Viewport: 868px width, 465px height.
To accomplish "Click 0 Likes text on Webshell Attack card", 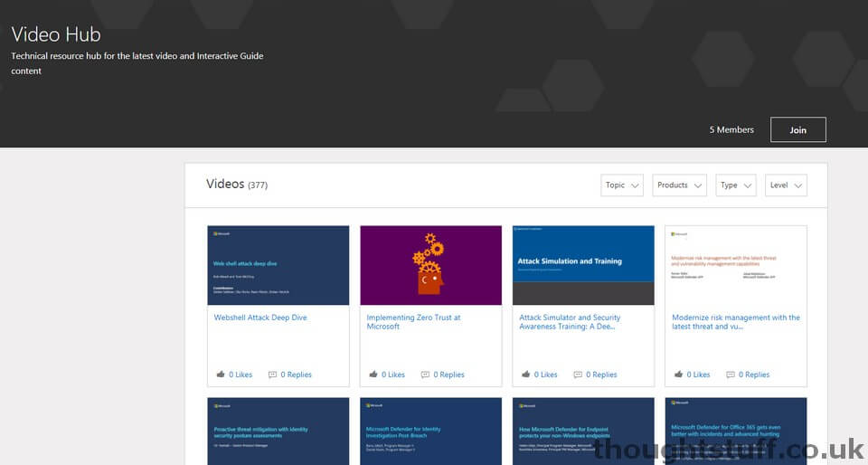I will [x=241, y=375].
